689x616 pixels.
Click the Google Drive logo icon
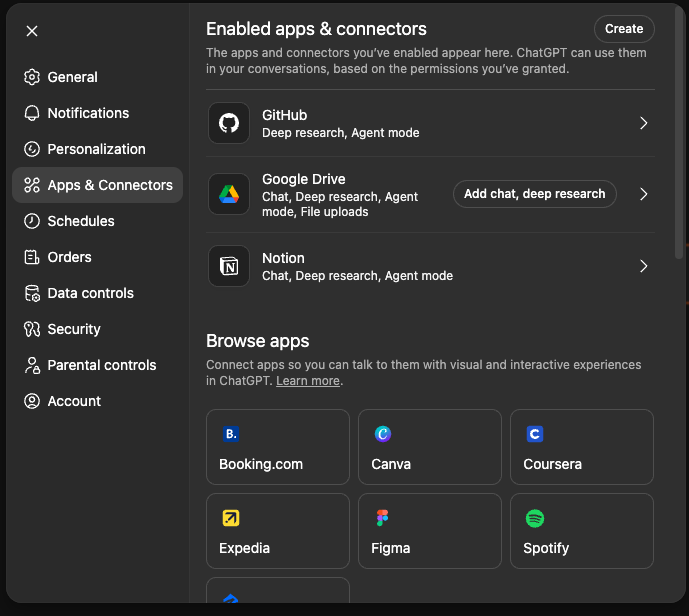pyautogui.click(x=229, y=194)
